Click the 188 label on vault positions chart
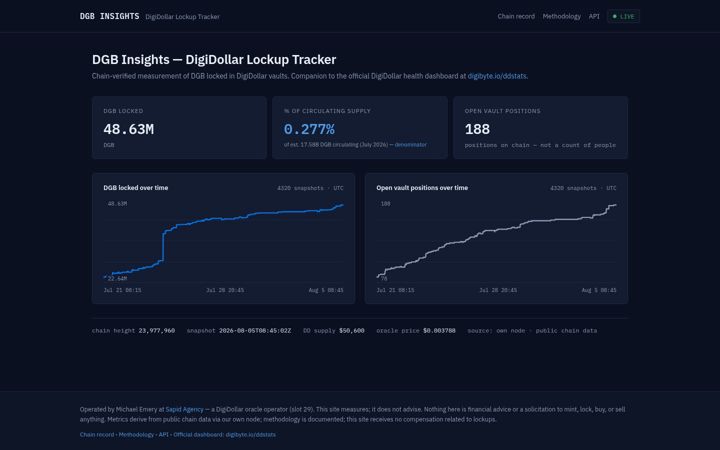Image resolution: width=720 pixels, height=450 pixels. coord(386,203)
